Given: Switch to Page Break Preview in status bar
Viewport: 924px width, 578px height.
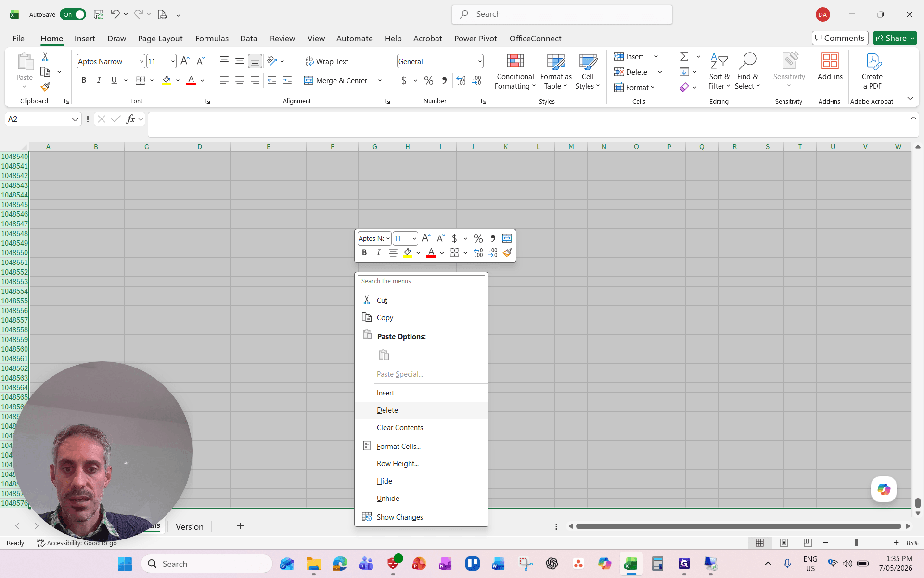Looking at the screenshot, I should pyautogui.click(x=808, y=543).
